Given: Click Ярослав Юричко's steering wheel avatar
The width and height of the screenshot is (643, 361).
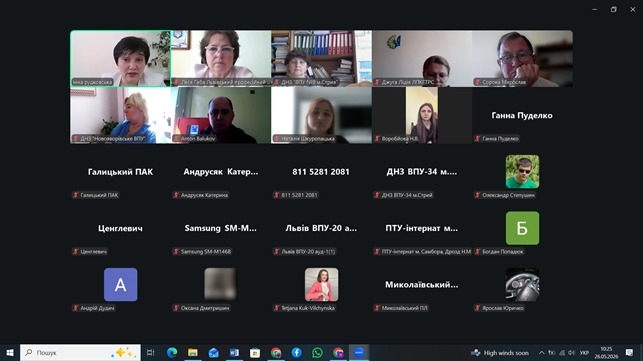Looking at the screenshot, I should [x=522, y=285].
